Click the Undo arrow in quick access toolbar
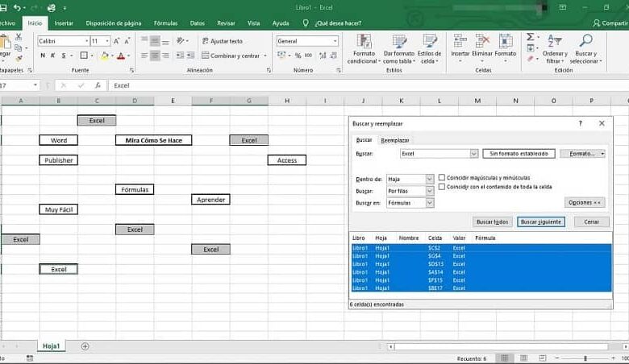 (17, 7)
